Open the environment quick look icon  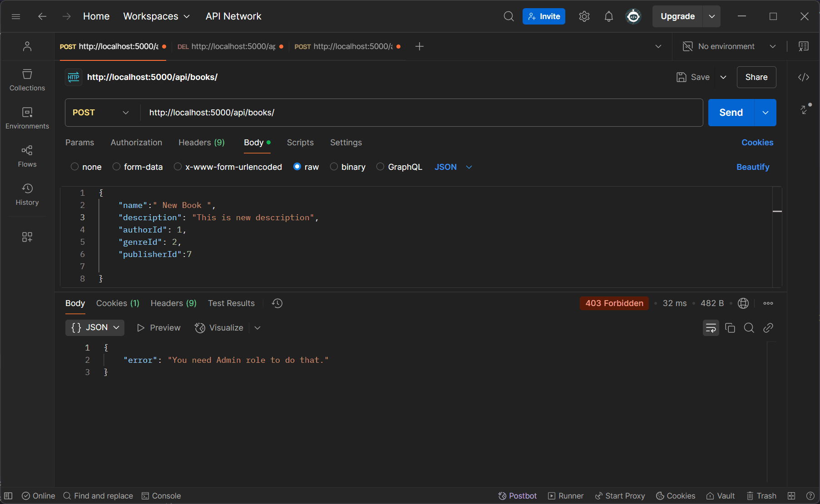coord(804,46)
